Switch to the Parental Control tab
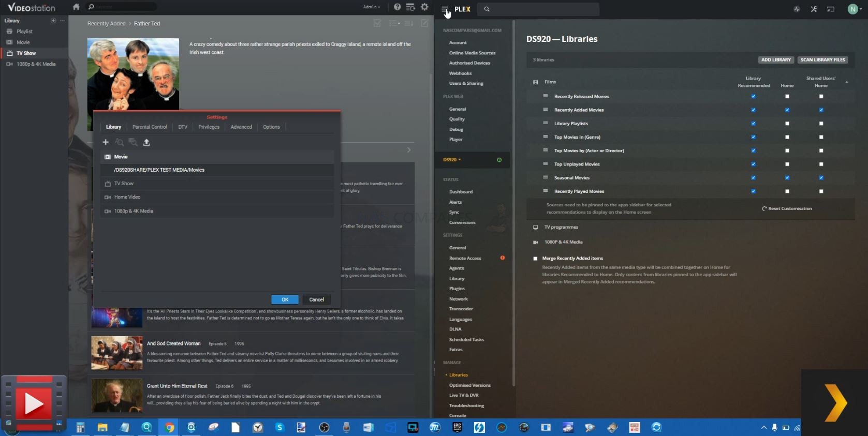This screenshot has height=436, width=868. click(150, 127)
